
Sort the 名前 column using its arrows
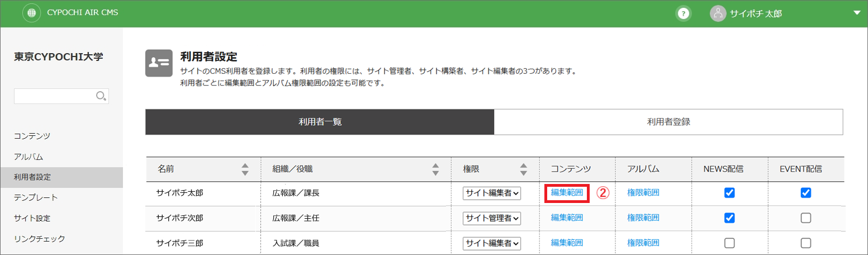pyautogui.click(x=244, y=169)
